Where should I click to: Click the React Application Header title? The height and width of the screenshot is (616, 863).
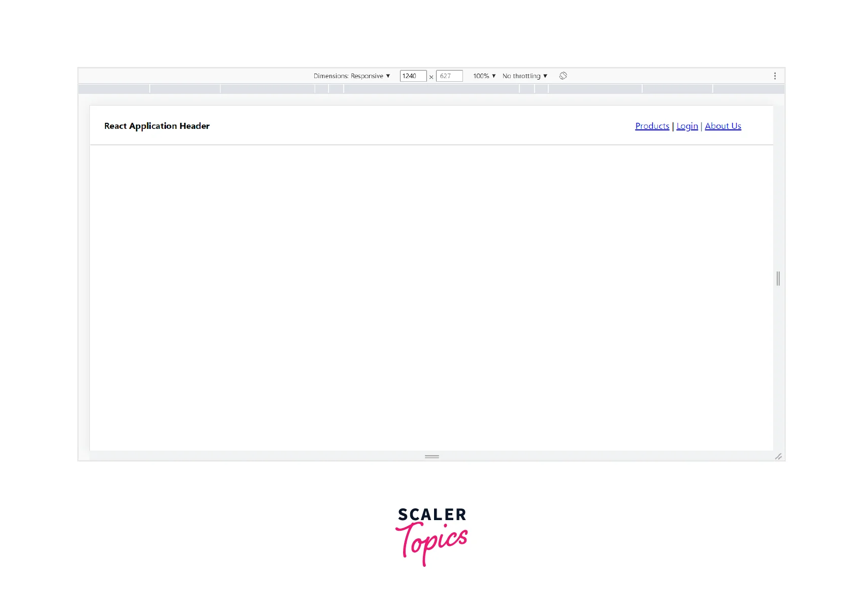click(157, 126)
